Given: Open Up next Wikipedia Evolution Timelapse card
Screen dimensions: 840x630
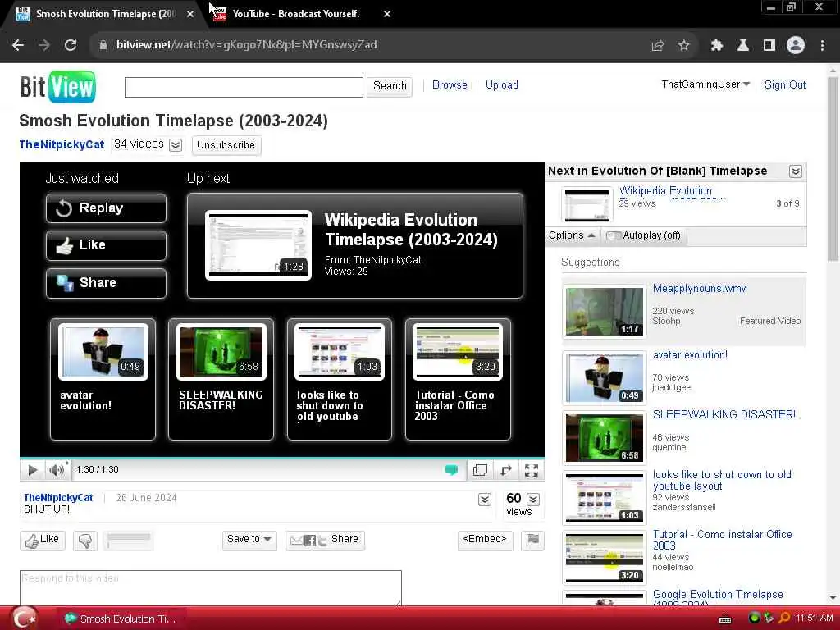Looking at the screenshot, I should [x=354, y=245].
